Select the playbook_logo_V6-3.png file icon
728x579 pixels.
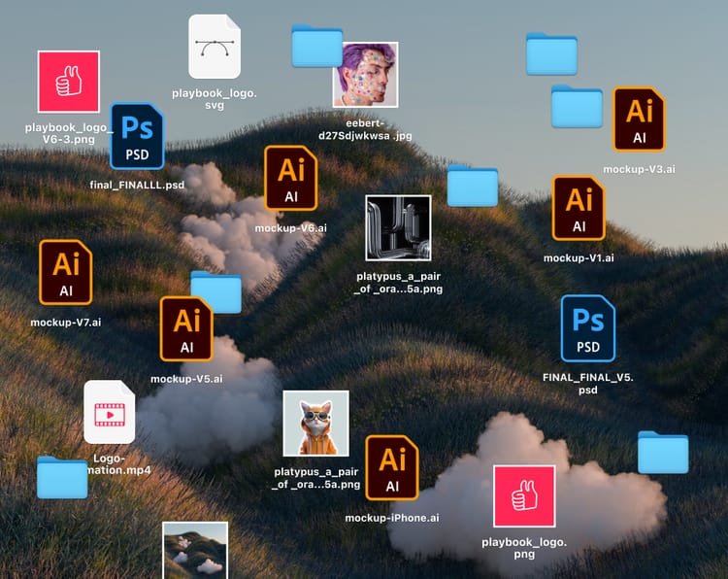point(68,82)
